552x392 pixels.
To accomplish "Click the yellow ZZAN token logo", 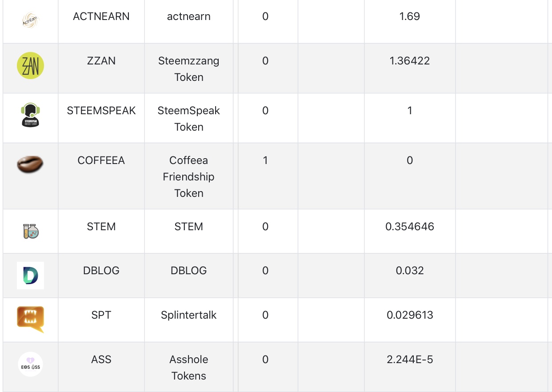I will coord(30,66).
